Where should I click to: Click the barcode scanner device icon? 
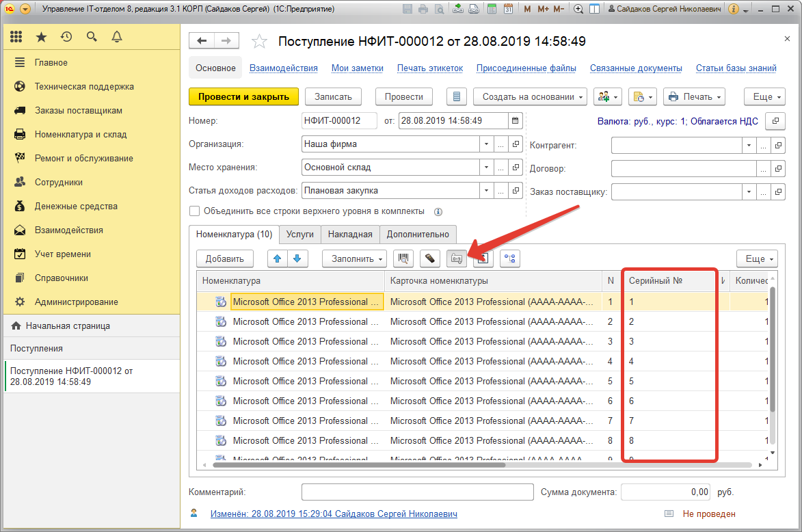point(430,259)
